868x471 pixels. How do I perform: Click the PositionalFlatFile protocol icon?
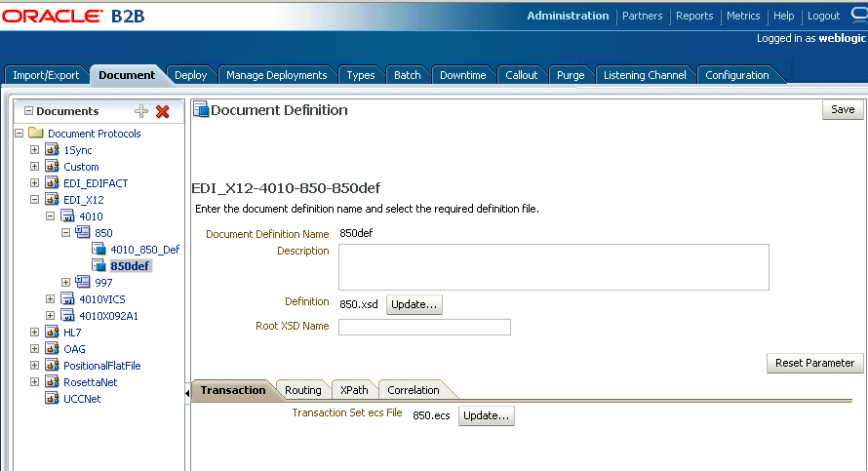click(52, 366)
